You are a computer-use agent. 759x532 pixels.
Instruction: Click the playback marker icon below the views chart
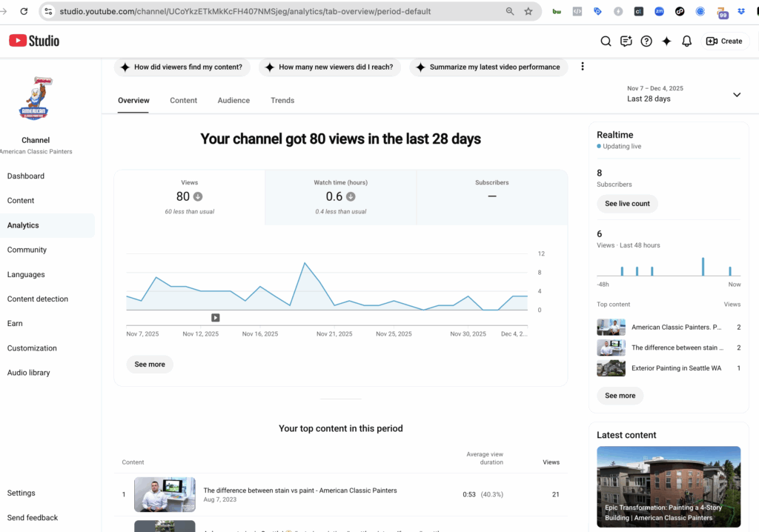point(215,317)
